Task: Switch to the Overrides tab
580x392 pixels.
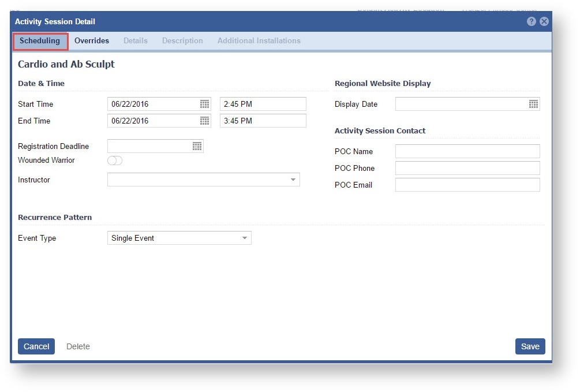Action: coord(92,41)
